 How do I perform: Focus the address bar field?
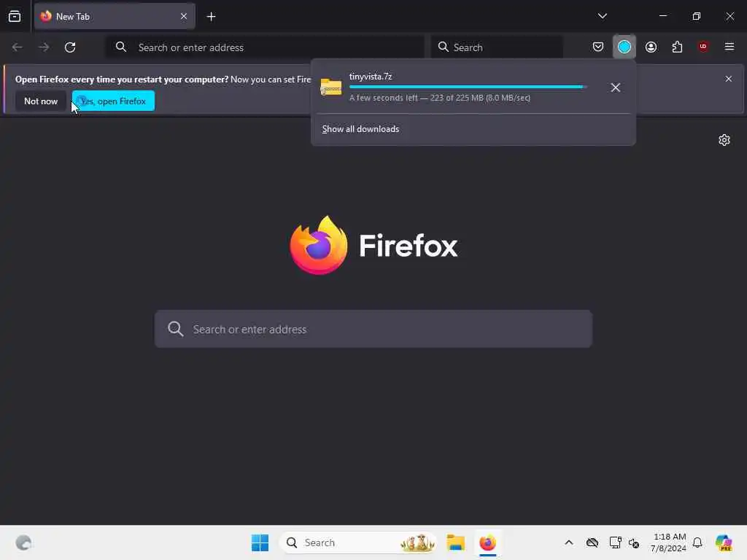pyautogui.click(x=265, y=47)
